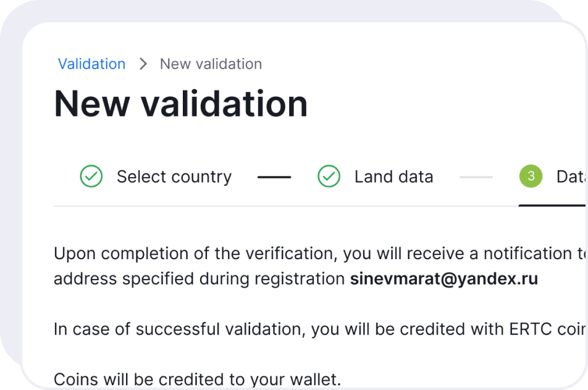Viewport: 588px width, 390px height.
Task: Click the large New validation page heading
Action: pyautogui.click(x=181, y=104)
